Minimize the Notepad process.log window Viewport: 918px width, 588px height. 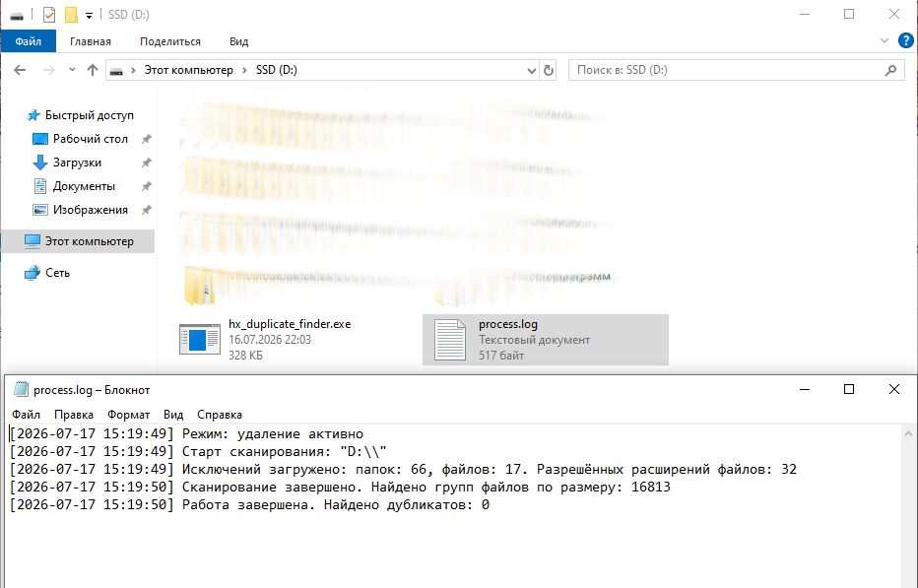point(805,389)
